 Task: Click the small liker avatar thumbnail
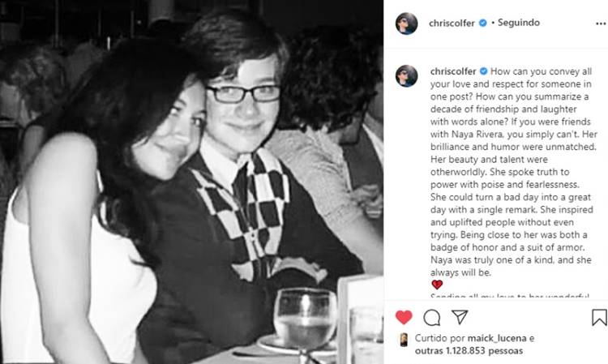point(404,340)
